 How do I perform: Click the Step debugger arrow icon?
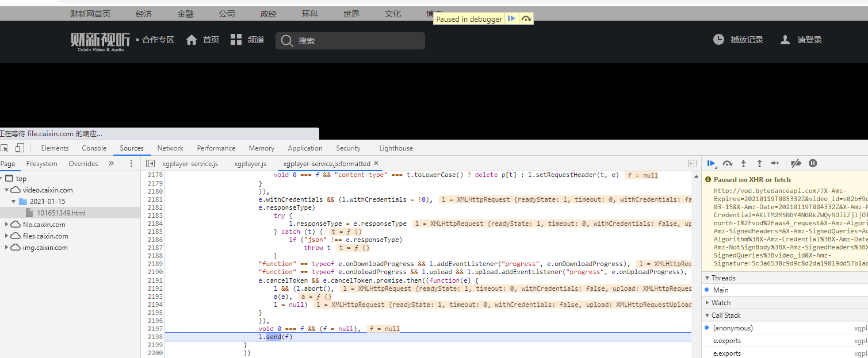click(775, 164)
